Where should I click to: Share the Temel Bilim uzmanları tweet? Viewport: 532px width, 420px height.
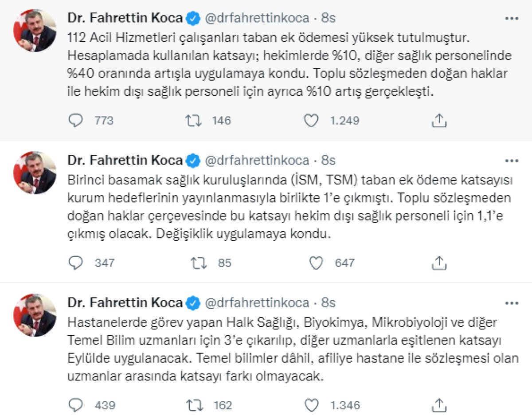click(x=438, y=405)
